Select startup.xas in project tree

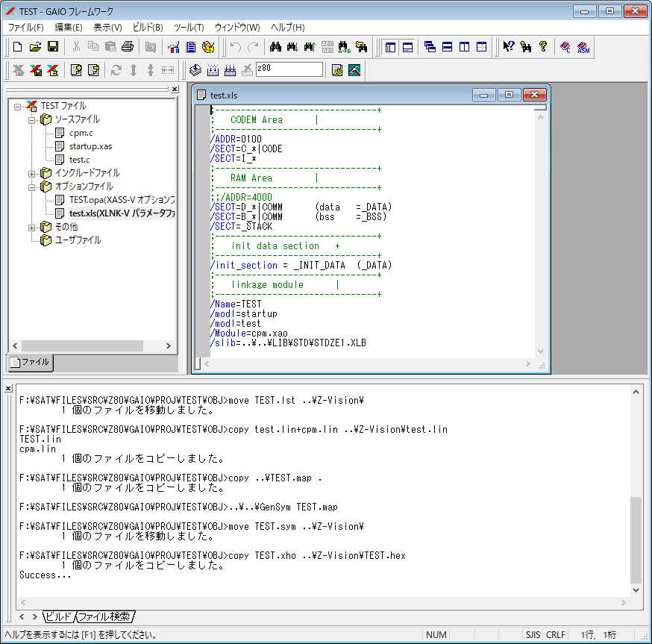90,146
